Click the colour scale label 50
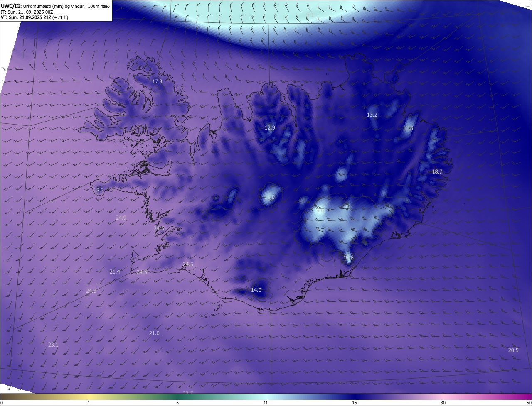Screen dimensions: 532x406 coord(529,403)
